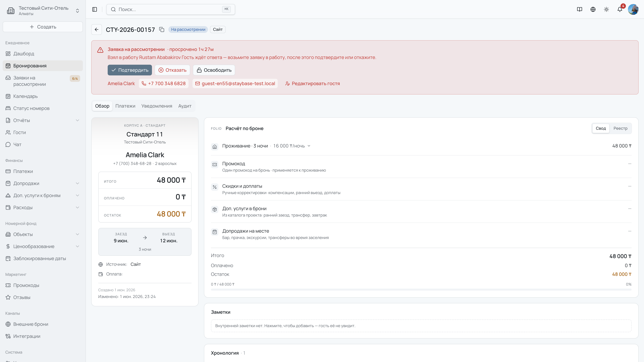Expand the Ценообразование menu chevron

tap(77, 246)
